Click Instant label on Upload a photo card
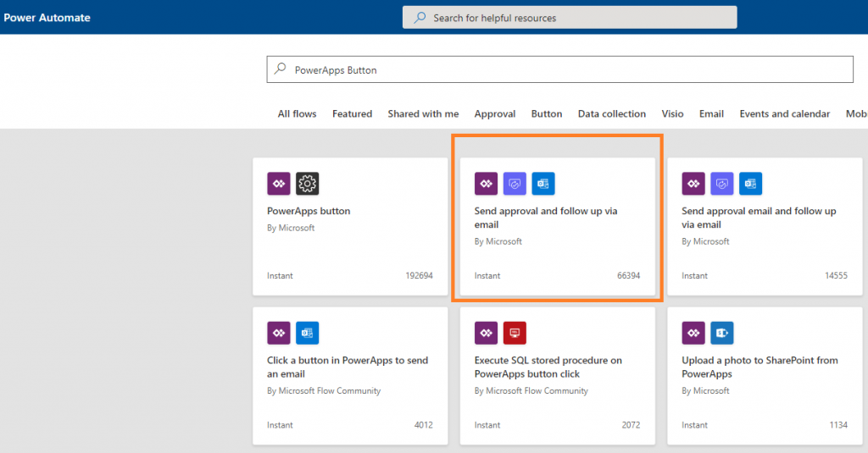Viewport: 868px width, 453px height. (695, 425)
